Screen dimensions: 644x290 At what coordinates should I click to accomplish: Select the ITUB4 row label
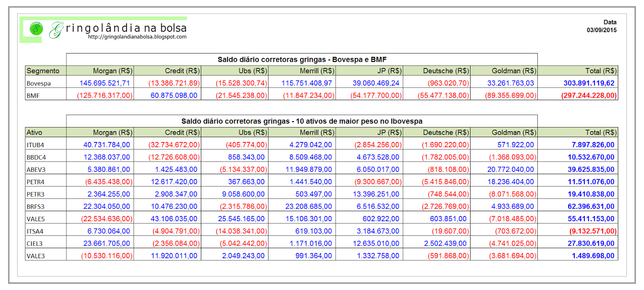(35, 145)
